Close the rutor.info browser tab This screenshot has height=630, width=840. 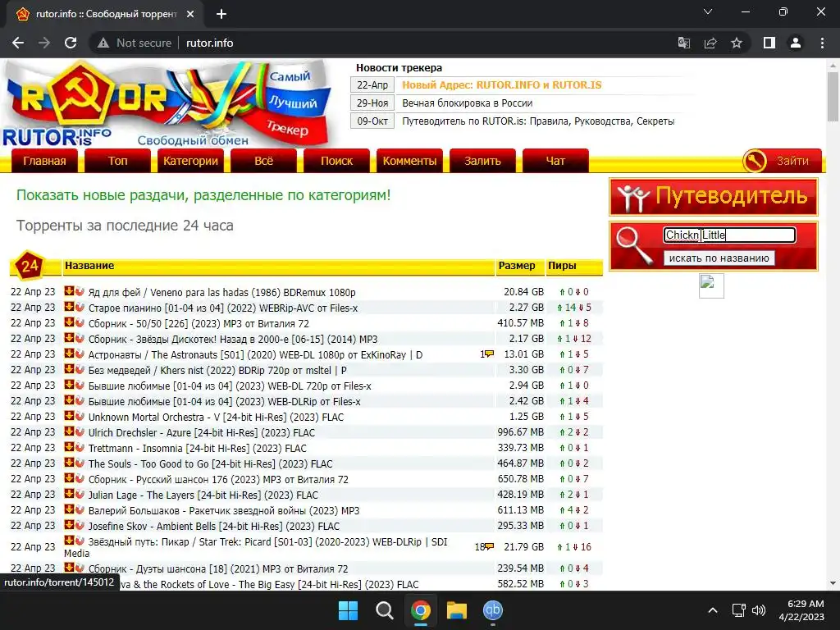(x=190, y=14)
